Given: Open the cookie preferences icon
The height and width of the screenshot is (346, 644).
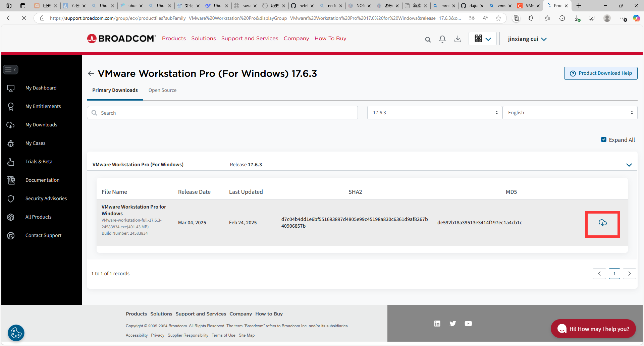Looking at the screenshot, I should [16, 333].
